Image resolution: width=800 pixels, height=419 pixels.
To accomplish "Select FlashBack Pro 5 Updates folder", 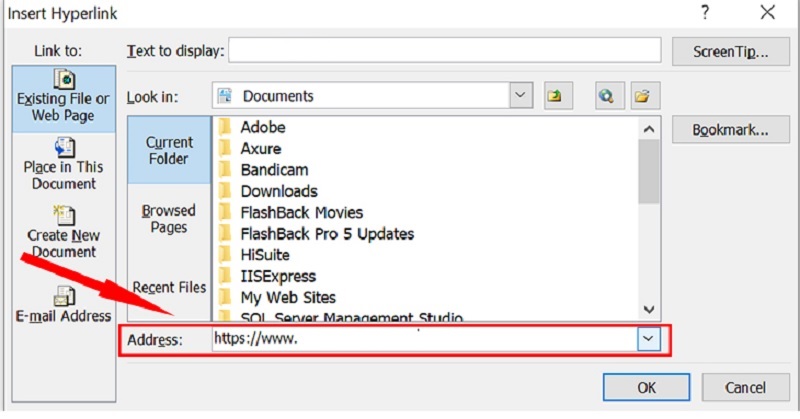I will (316, 234).
